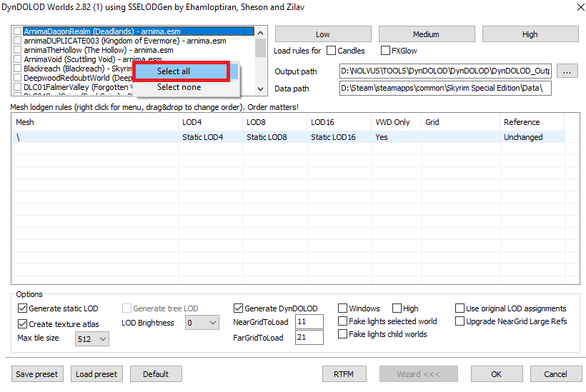The image size is (586, 392).
Task: Click the FarGridToLoad value field
Action: (x=309, y=338)
